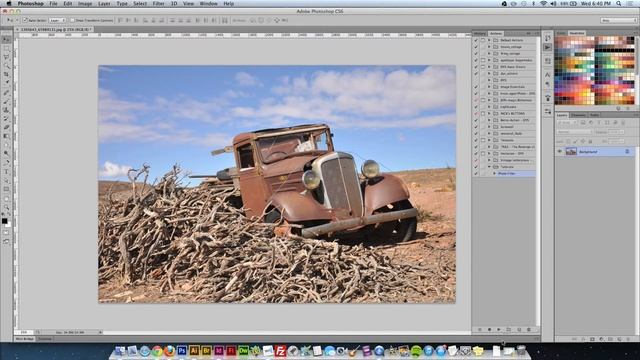Hide the Background layer eye icon
The image size is (640, 360).
(x=560, y=151)
